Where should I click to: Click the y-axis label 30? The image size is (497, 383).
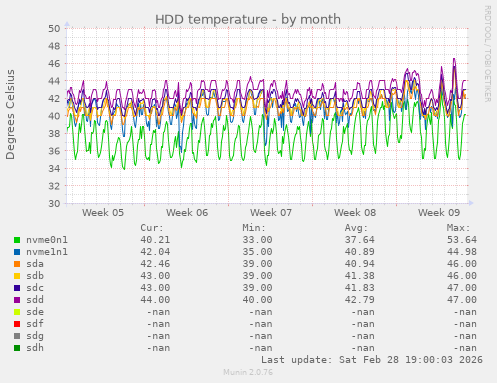pos(54,203)
